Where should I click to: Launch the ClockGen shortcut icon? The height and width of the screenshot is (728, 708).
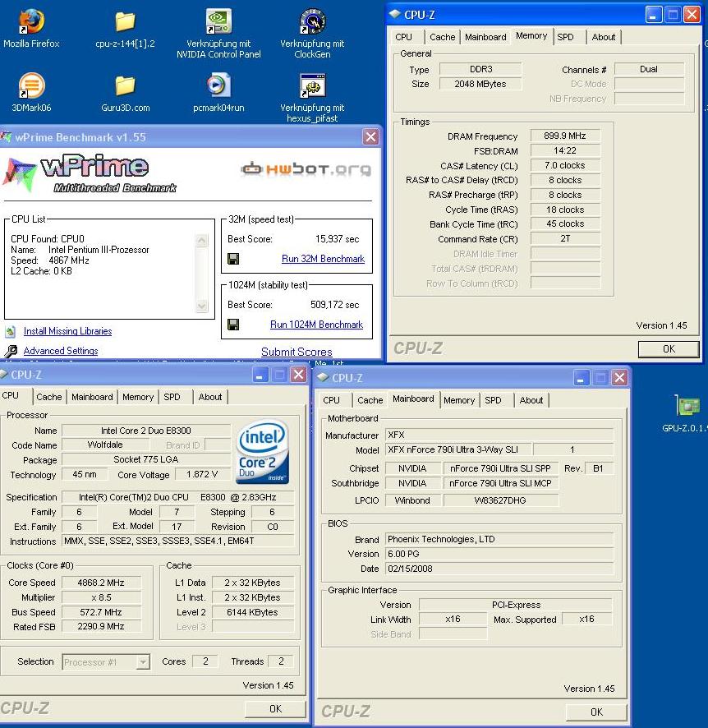[312, 21]
